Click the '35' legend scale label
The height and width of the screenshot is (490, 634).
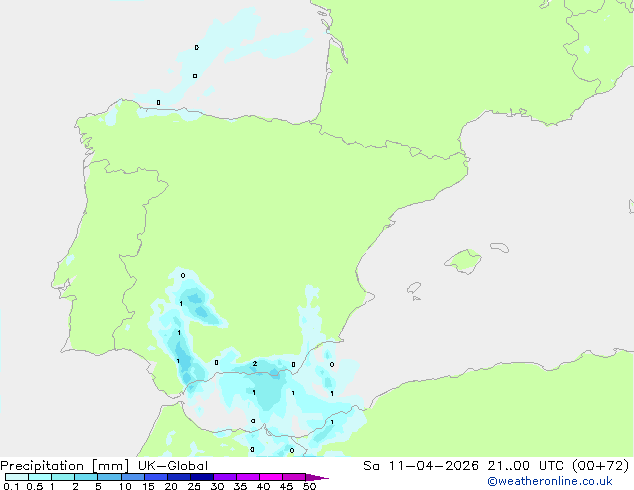240,486
